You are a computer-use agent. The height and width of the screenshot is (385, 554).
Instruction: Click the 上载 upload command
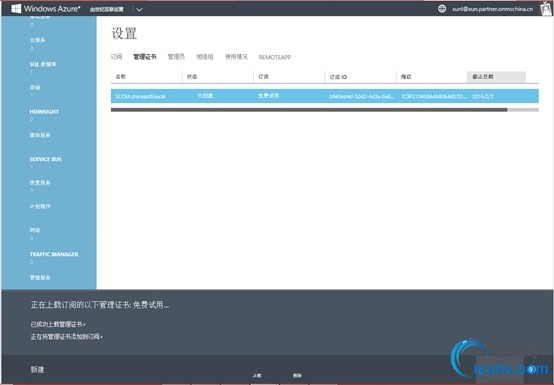tap(257, 375)
